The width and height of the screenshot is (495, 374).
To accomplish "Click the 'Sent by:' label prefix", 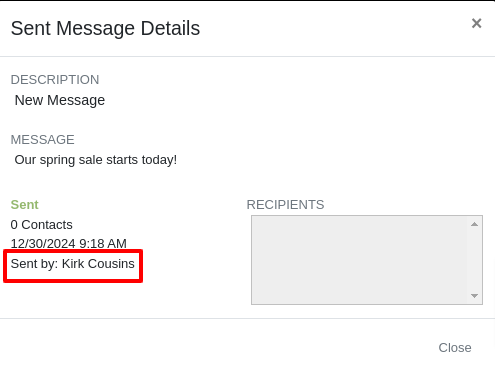I will click(x=35, y=264).
